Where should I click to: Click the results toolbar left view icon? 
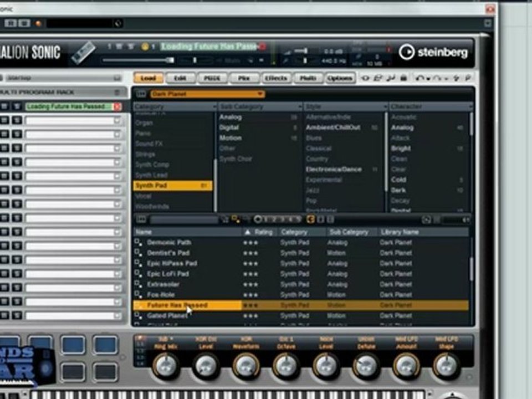tap(141, 219)
